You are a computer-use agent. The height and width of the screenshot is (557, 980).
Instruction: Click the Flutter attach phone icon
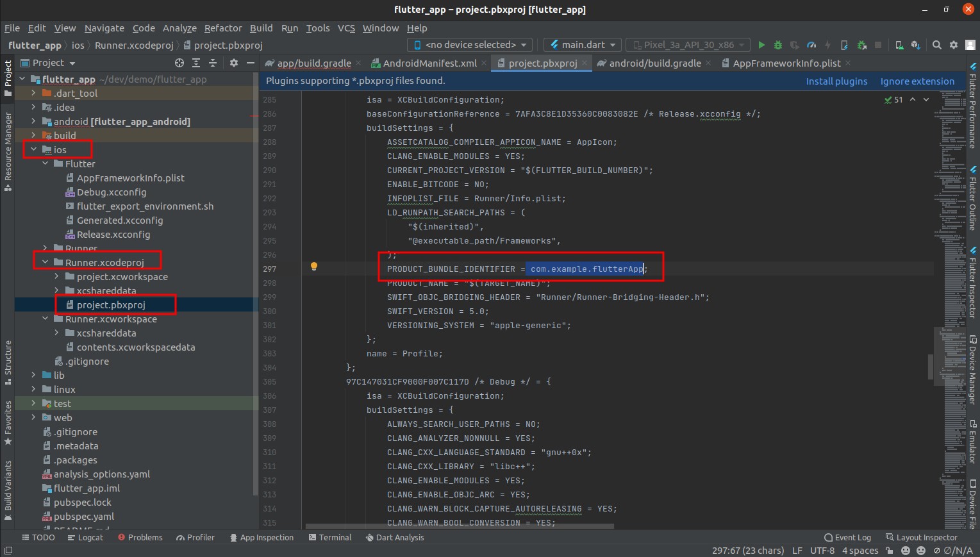point(844,45)
